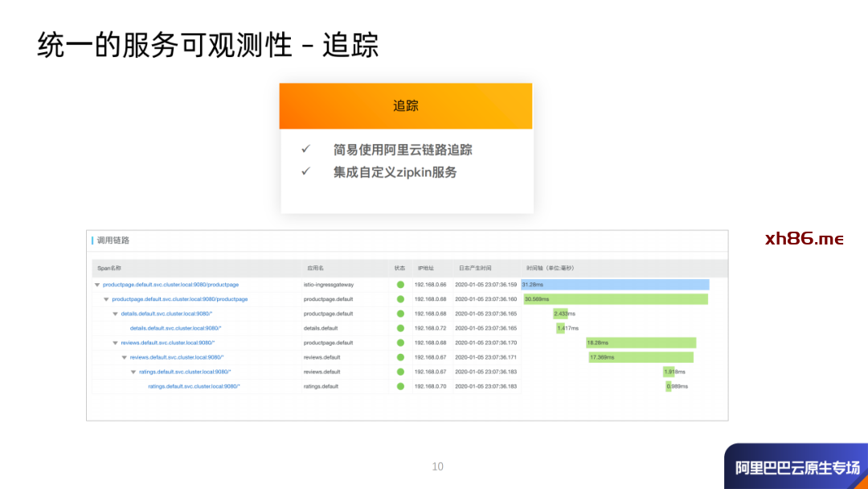Click the 阿里巴巴云原生专场 badge
Screen dimensions: 868x489
(x=796, y=467)
